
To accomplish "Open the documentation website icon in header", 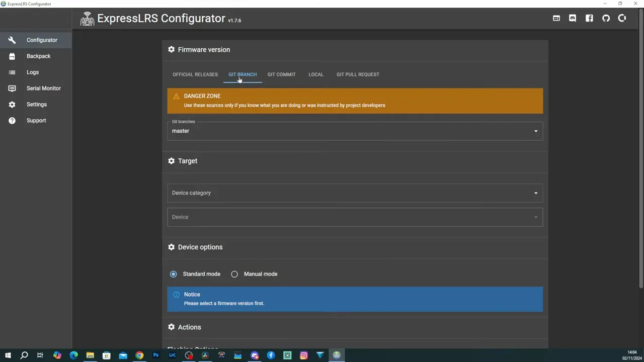I will point(556,18).
